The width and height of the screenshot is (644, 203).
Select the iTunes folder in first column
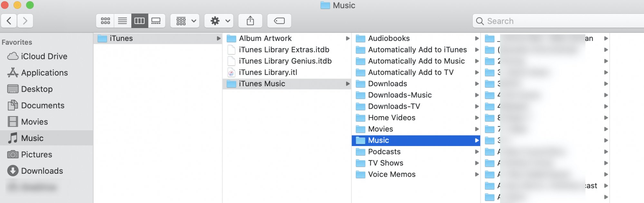158,38
